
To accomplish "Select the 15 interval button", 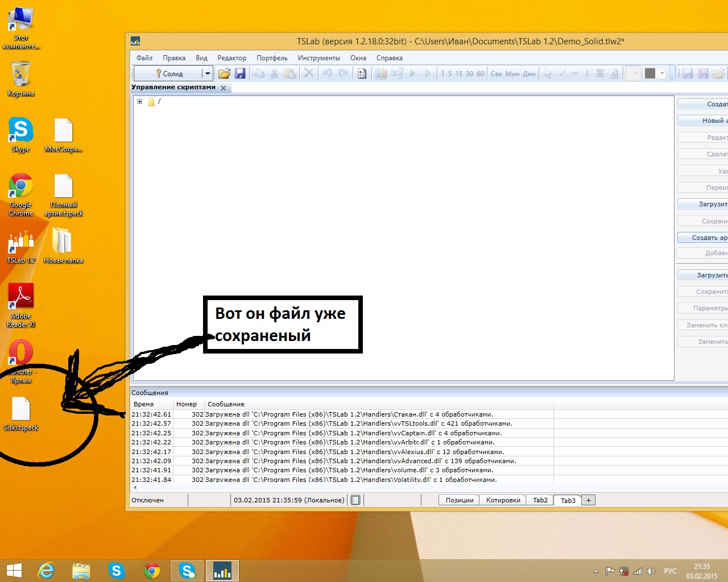I will click(459, 74).
